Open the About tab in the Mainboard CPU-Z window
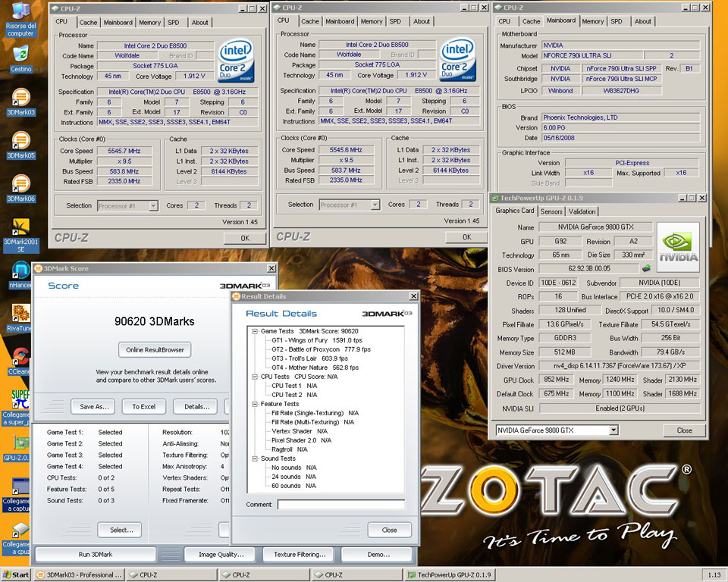The image size is (728, 582). 643,21
